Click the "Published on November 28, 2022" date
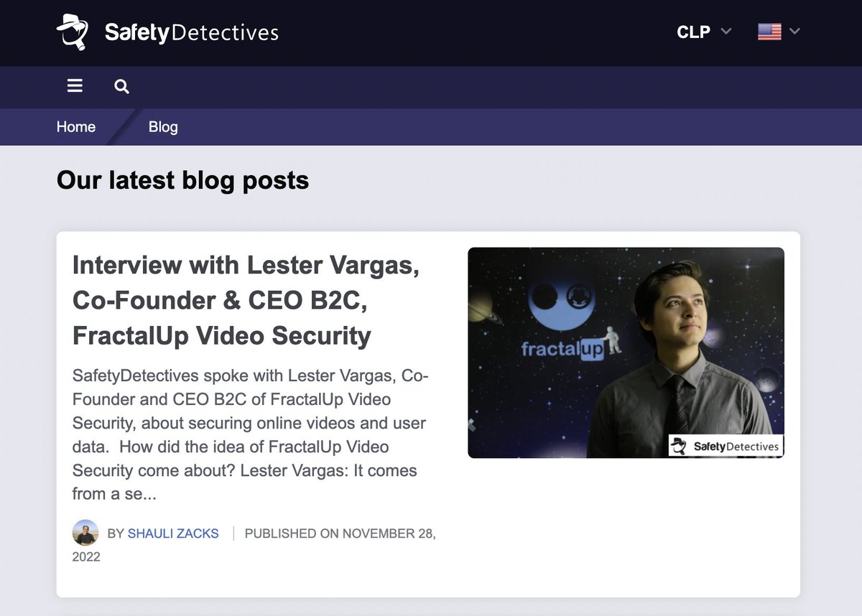This screenshot has height=616, width=862. click(x=254, y=545)
